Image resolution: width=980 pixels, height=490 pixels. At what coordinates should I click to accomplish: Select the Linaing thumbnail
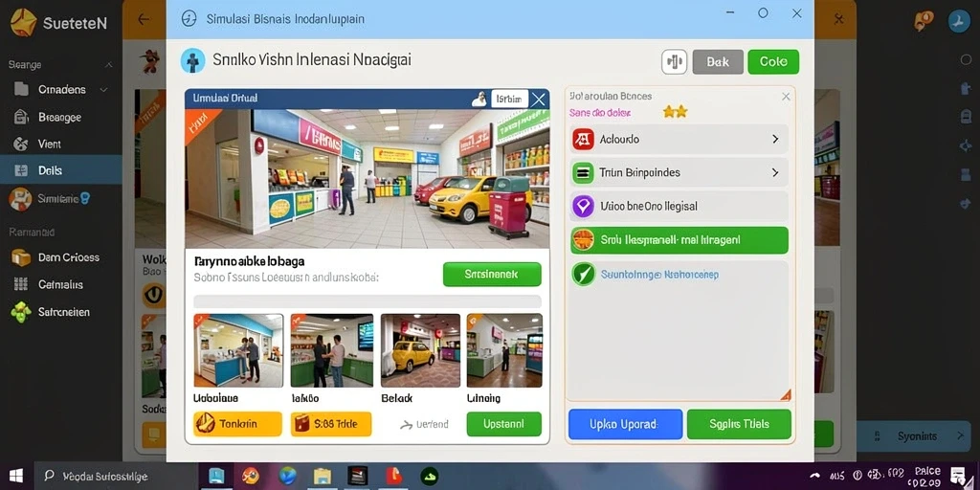[504, 350]
